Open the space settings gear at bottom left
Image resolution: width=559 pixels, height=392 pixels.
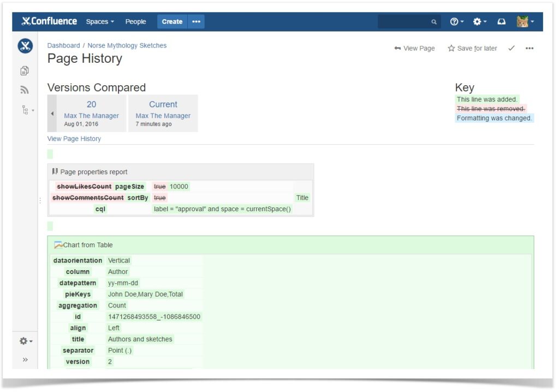[x=24, y=341]
